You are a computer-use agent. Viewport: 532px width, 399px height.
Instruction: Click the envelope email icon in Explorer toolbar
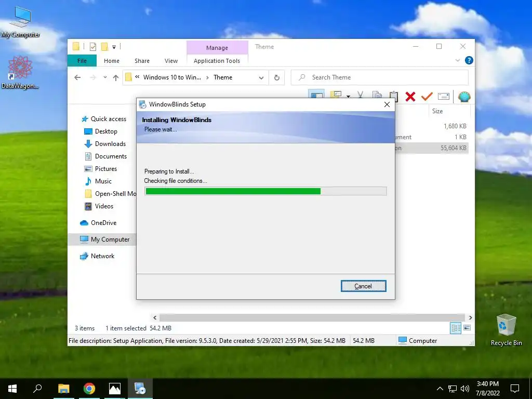click(x=444, y=97)
